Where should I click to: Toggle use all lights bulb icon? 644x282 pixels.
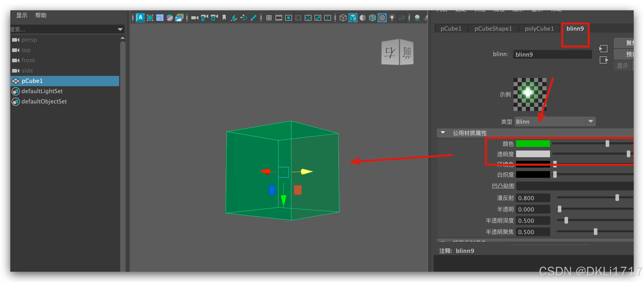(x=392, y=18)
